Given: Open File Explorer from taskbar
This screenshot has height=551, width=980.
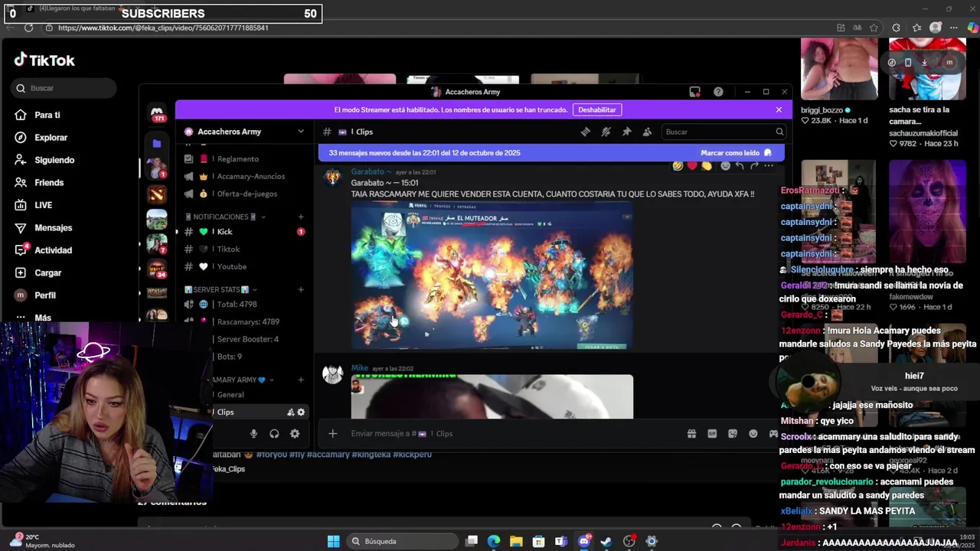Looking at the screenshot, I should 516,541.
